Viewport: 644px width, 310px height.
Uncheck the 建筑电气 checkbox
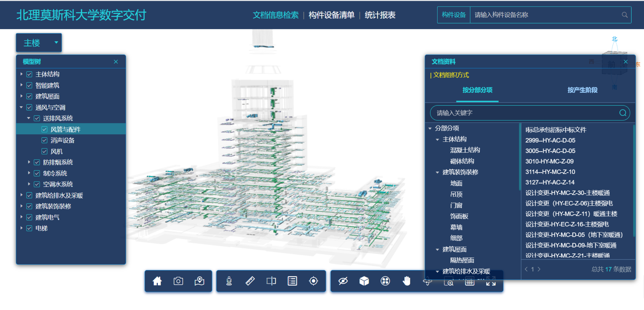(x=29, y=217)
